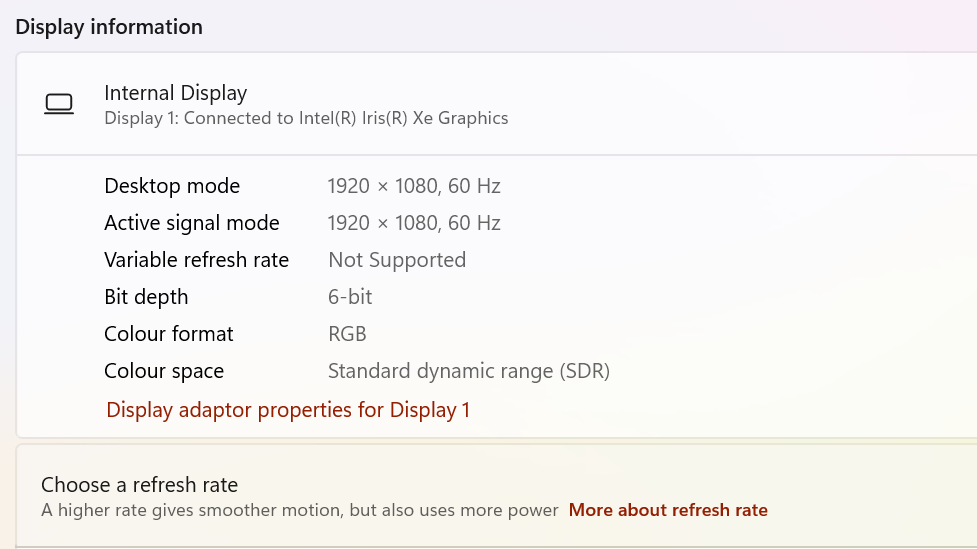Click the Active signal mode label

pyautogui.click(x=192, y=223)
